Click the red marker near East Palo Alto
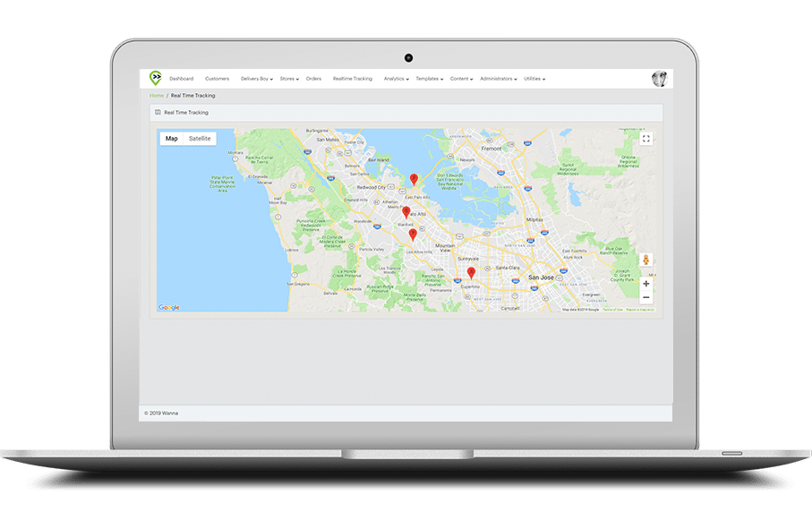 click(x=414, y=179)
